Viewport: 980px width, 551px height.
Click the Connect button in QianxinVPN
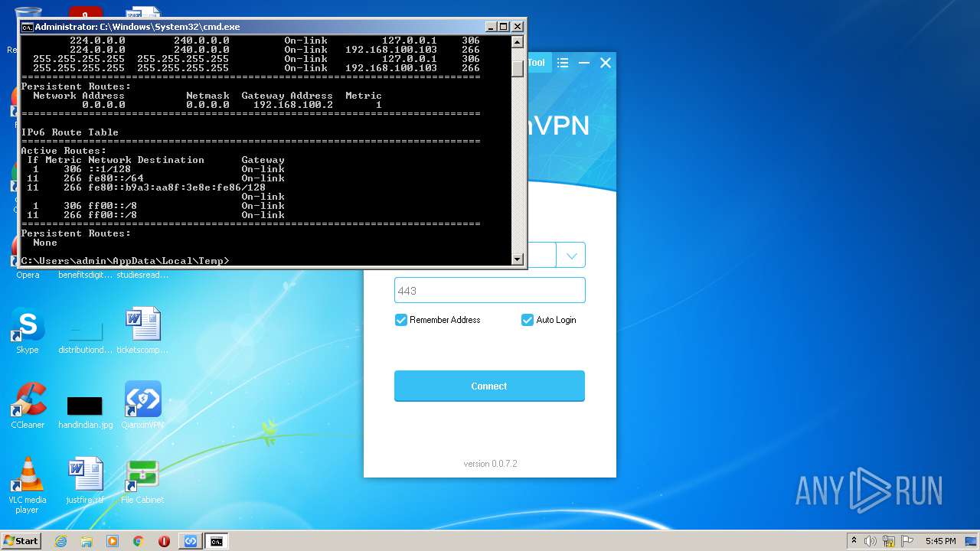(489, 386)
